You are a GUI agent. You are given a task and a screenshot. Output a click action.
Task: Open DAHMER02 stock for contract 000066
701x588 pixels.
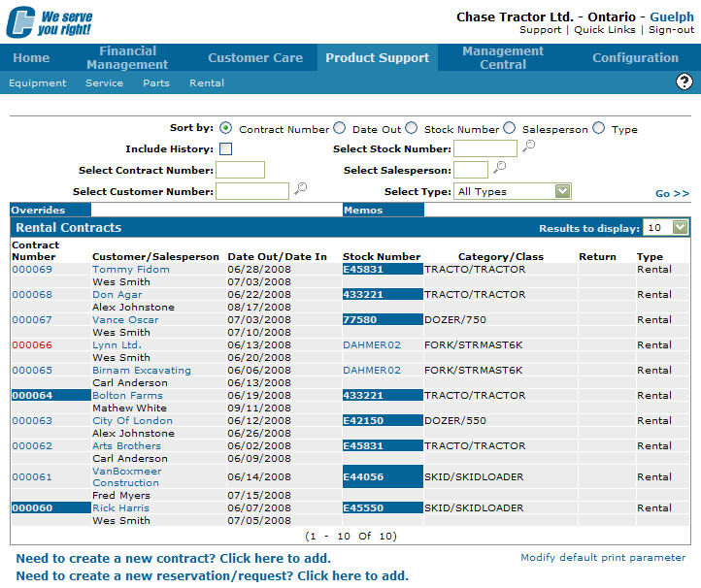[372, 344]
